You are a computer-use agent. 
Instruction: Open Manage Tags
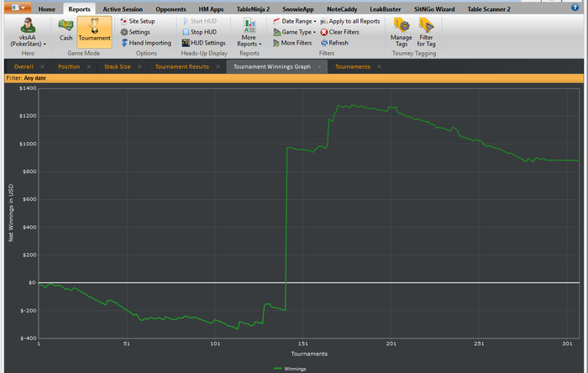[x=401, y=33]
